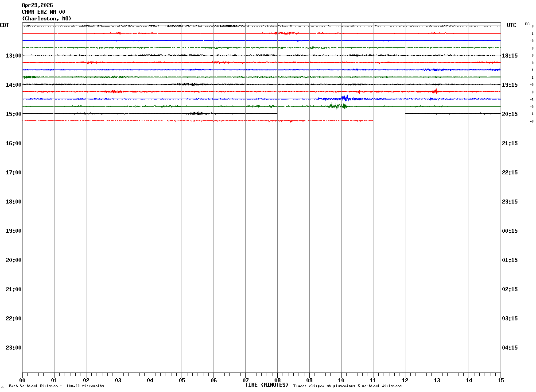This screenshot has height=392, width=536.
Task: Click the 03:15 UTC time label
Action: click(x=510, y=318)
